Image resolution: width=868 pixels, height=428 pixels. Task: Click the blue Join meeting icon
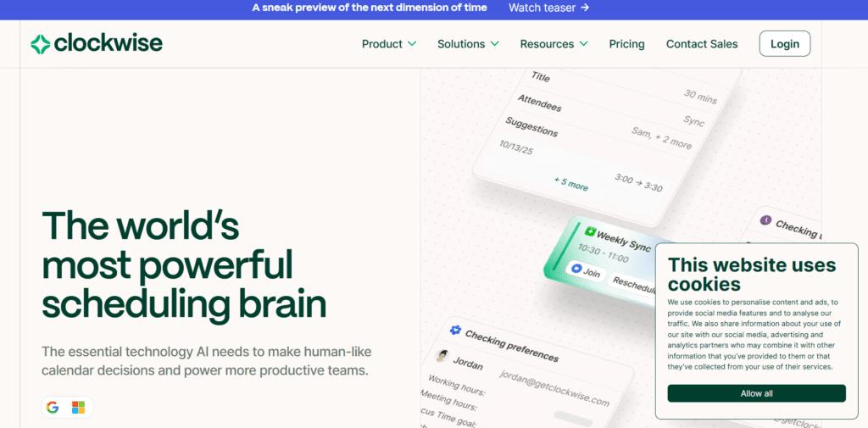(x=576, y=269)
